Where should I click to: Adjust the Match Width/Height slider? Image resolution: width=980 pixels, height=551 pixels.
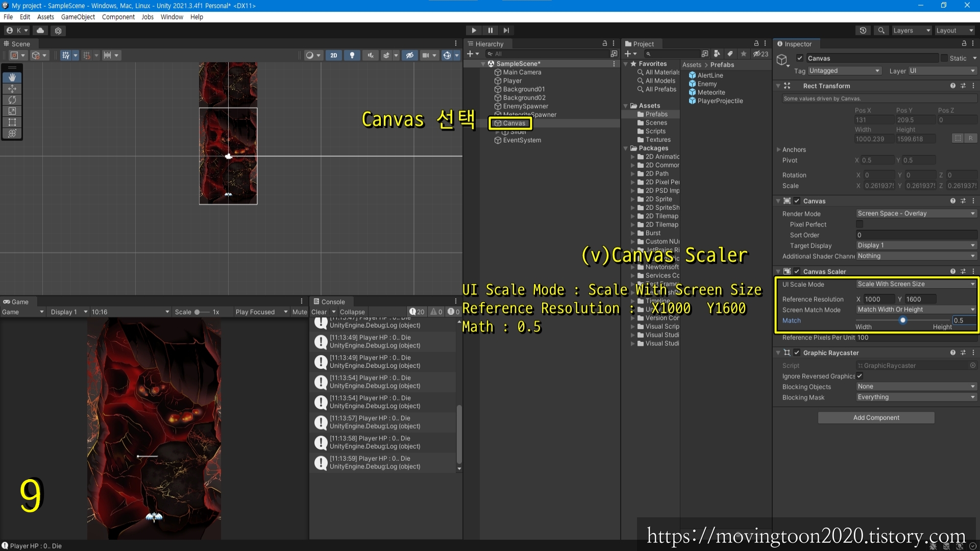pos(903,320)
